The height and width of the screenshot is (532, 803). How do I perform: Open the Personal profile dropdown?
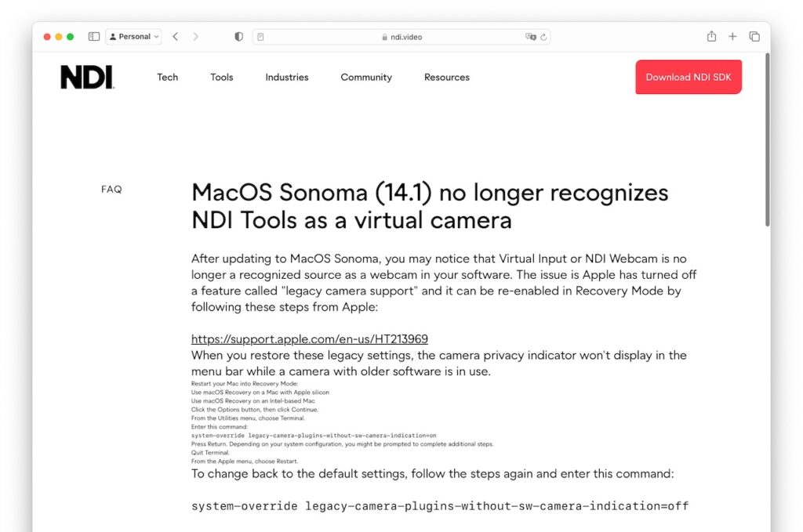(x=133, y=36)
